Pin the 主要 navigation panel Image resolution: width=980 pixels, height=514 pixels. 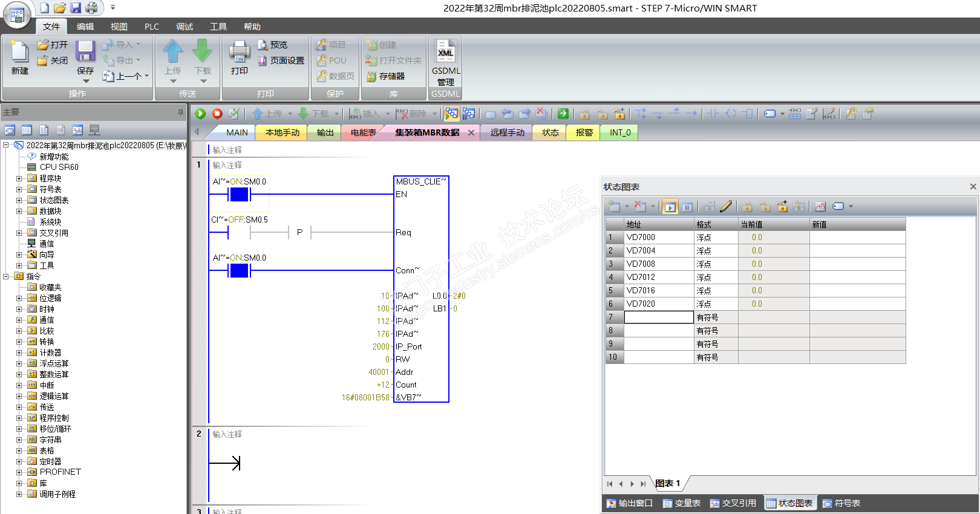[x=180, y=112]
